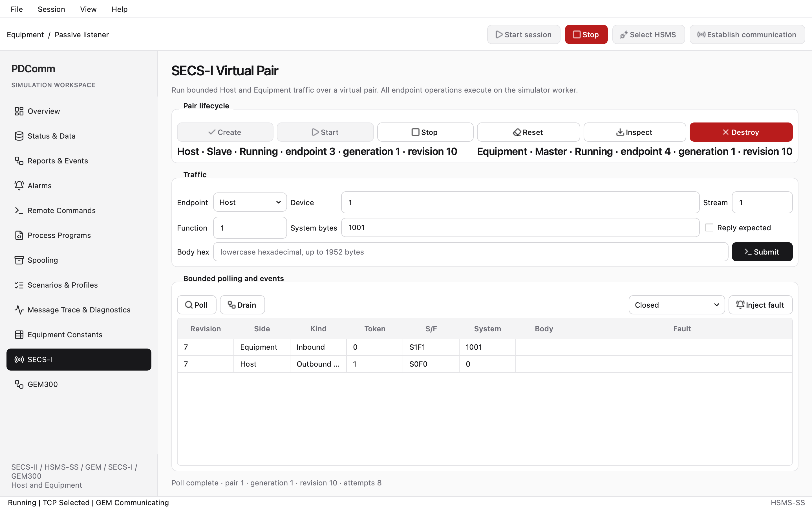Open the Overview sidebar page

79,111
